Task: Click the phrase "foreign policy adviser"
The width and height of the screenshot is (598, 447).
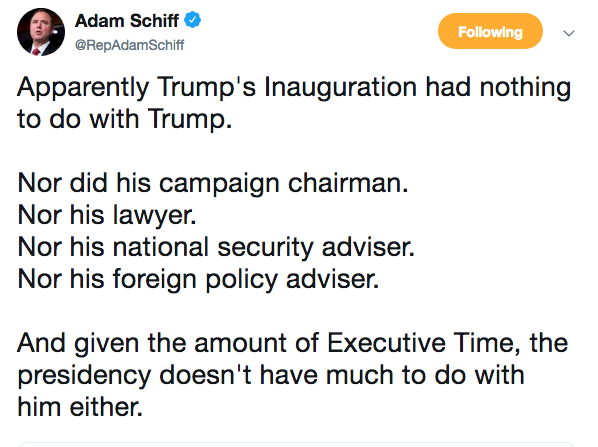Action: (243, 280)
